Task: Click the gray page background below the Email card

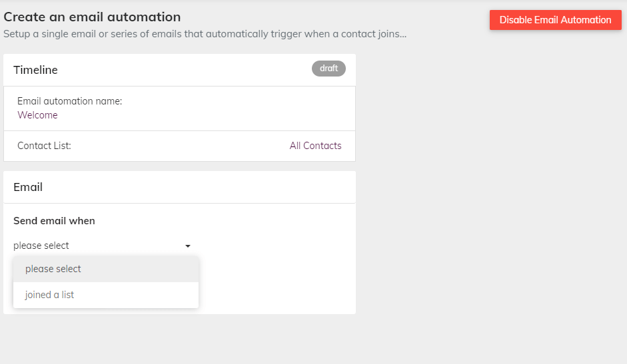Action: coord(180,339)
